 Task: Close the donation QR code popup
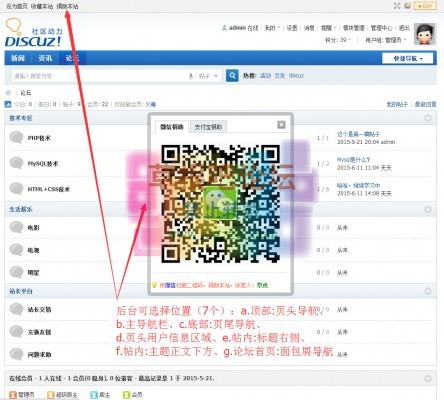click(281, 125)
